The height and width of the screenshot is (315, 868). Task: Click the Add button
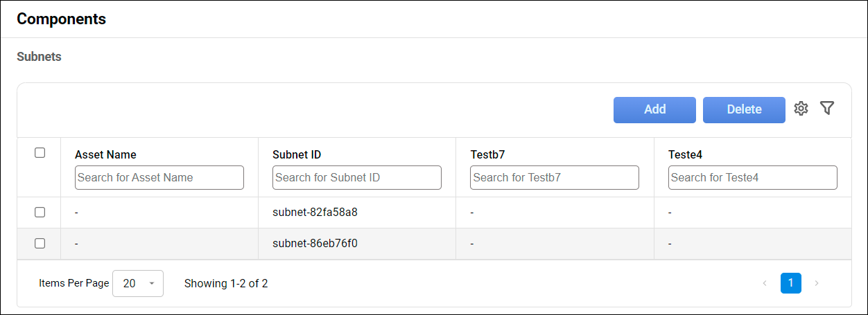654,109
